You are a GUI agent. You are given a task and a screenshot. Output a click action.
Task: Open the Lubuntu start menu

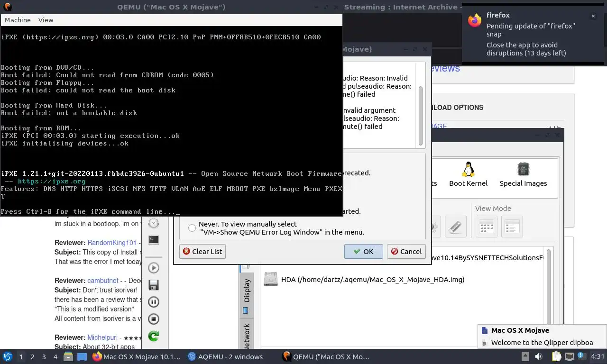click(x=8, y=356)
